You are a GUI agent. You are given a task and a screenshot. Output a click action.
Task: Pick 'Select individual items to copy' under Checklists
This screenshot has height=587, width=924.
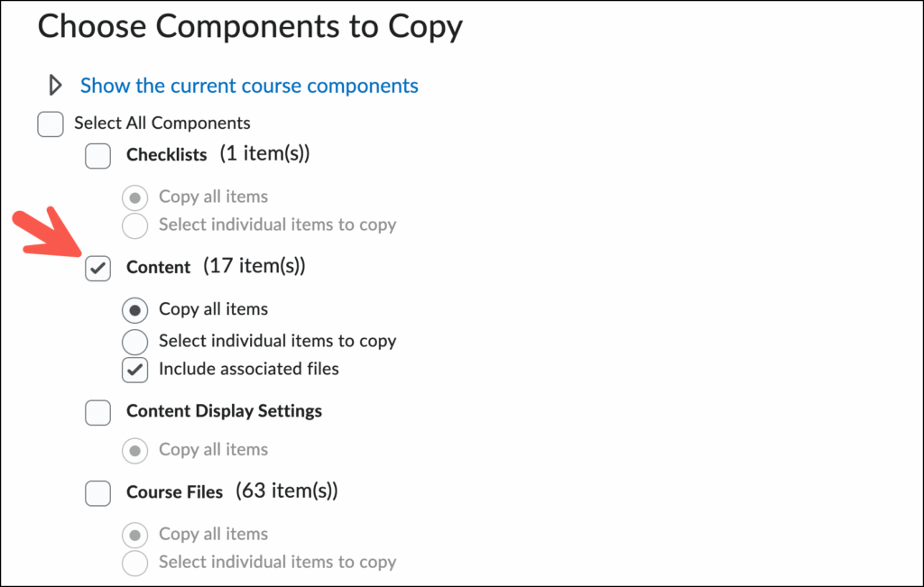pos(134,225)
